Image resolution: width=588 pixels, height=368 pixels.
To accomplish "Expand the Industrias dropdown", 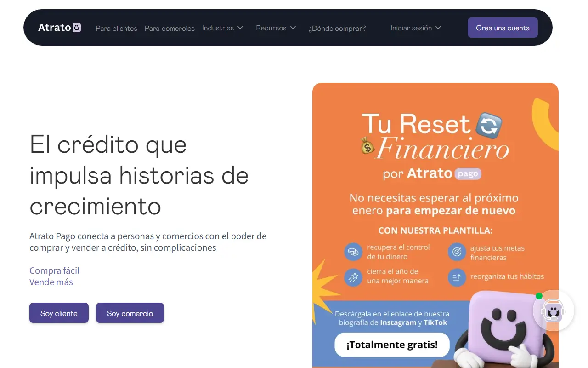I will point(222,28).
